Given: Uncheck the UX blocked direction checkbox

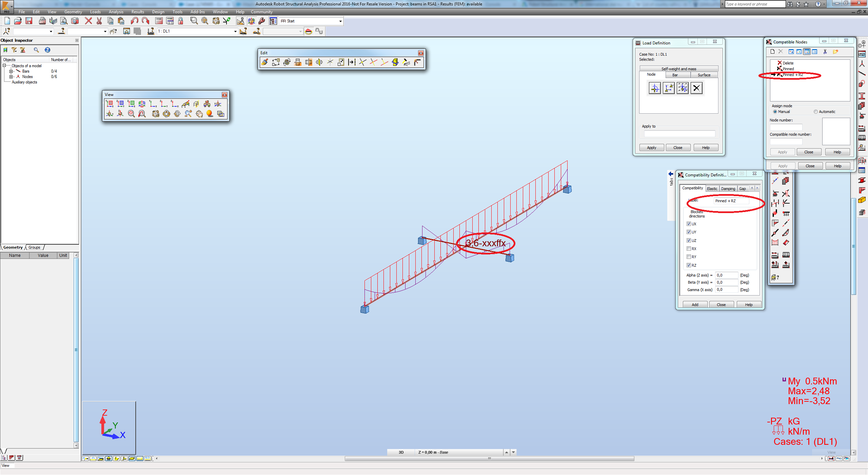Looking at the screenshot, I should click(x=689, y=224).
